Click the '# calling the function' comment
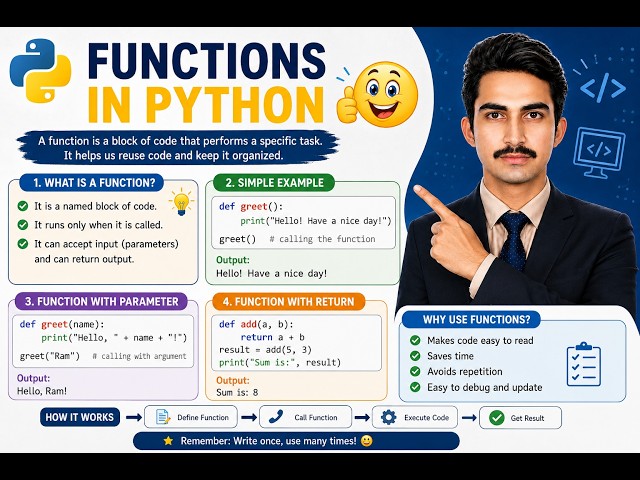This screenshot has height=480, width=640. pyautogui.click(x=322, y=239)
